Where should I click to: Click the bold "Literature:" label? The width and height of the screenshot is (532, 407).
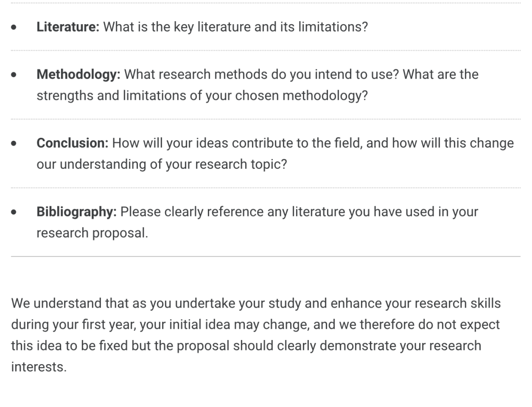tap(68, 27)
